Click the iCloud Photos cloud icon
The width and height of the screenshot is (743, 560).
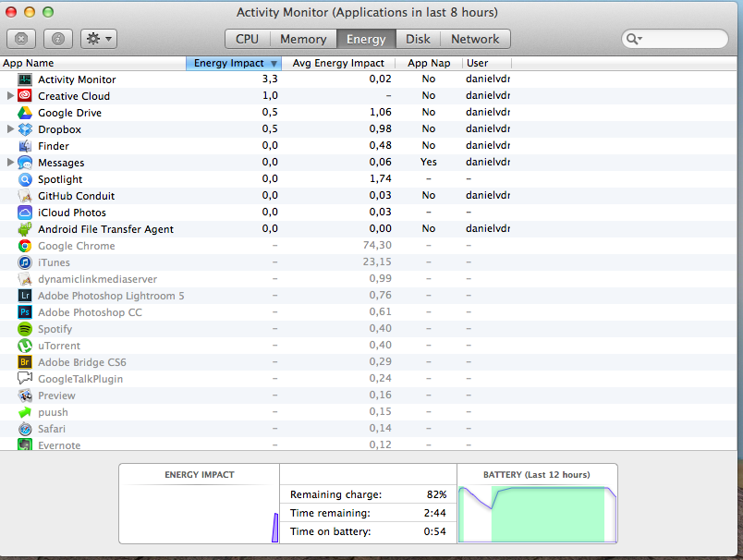(x=25, y=213)
